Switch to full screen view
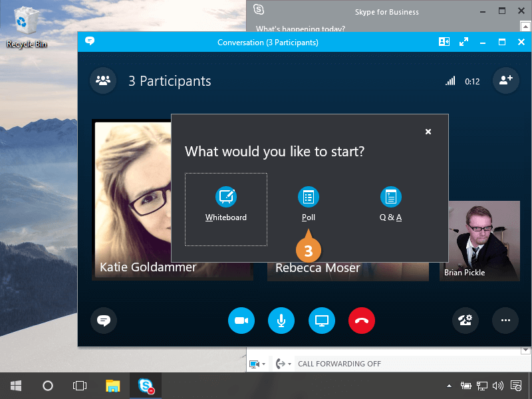This screenshot has height=399, width=532. click(x=464, y=42)
